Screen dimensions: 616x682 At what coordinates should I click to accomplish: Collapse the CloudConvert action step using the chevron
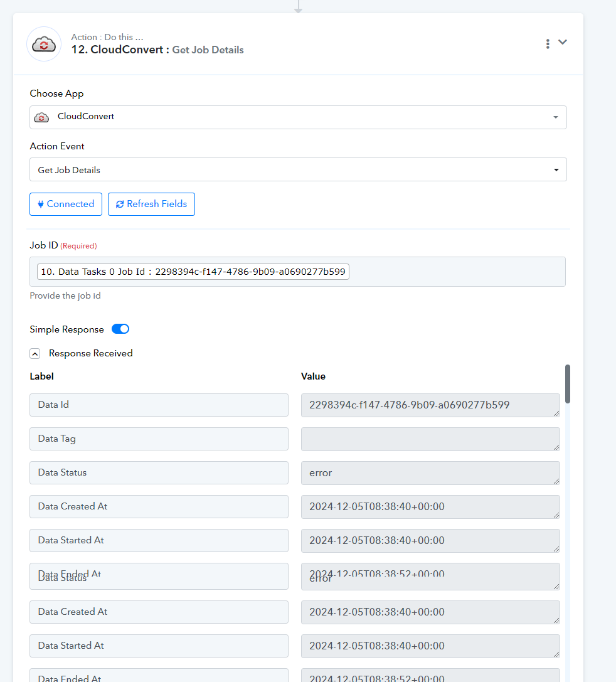[x=563, y=42]
